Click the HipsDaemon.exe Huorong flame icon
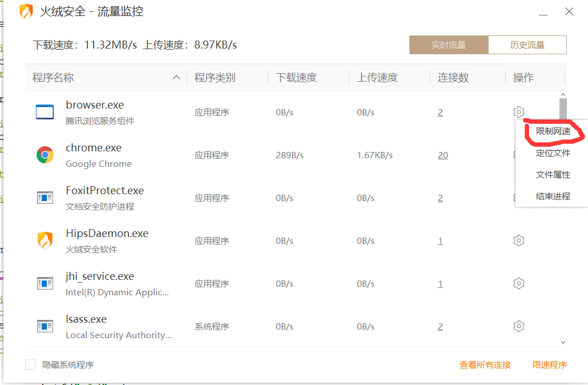The width and height of the screenshot is (588, 385). click(45, 240)
